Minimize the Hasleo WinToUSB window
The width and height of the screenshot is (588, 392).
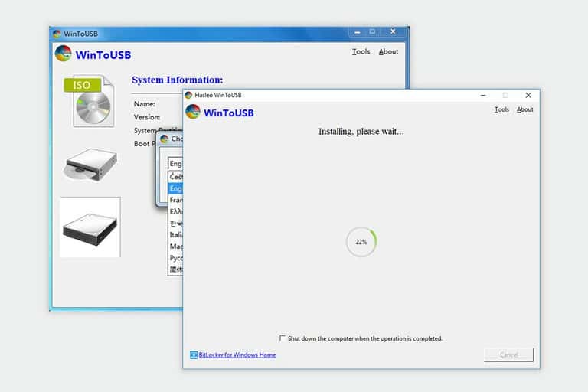pos(483,96)
